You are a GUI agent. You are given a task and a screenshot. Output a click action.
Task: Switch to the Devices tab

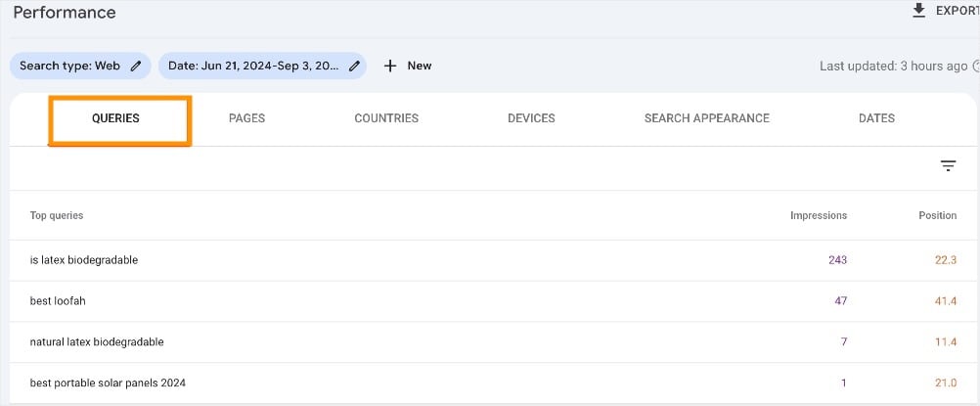[531, 118]
